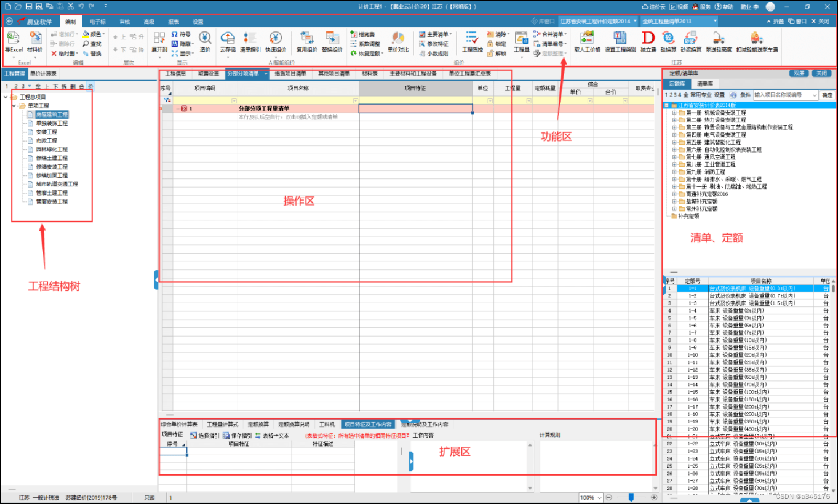Select 市政工程 in project tree
The width and height of the screenshot is (838, 504).
tap(47, 141)
